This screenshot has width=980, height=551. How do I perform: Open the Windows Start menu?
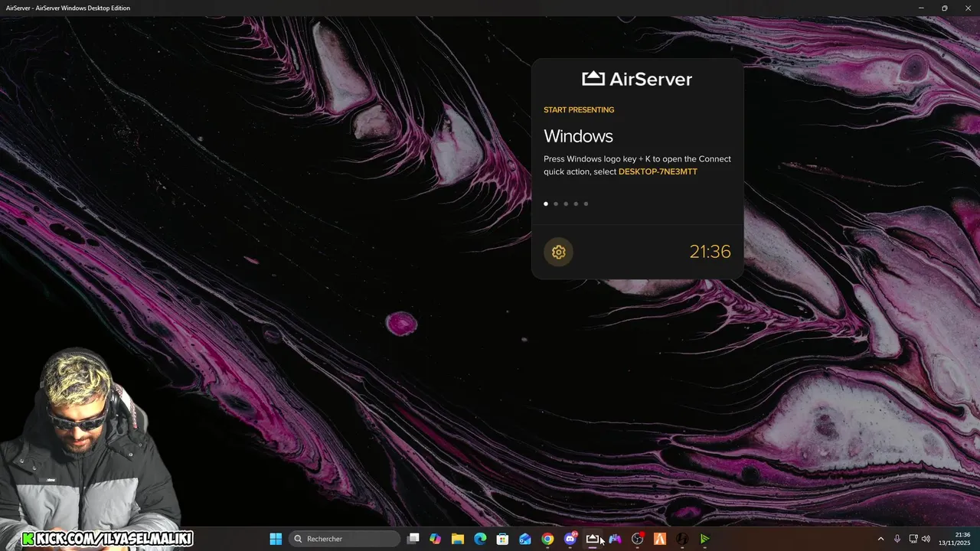[x=276, y=539]
